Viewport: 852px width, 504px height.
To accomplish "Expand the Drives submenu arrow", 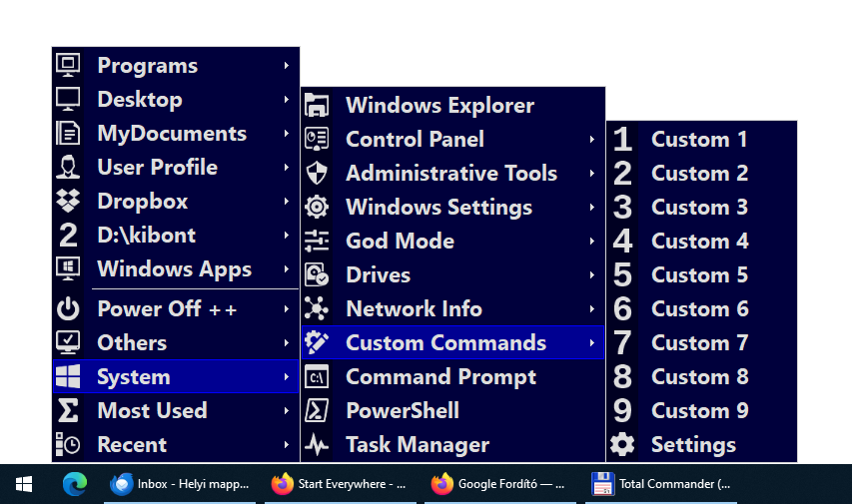I will pyautogui.click(x=592, y=275).
